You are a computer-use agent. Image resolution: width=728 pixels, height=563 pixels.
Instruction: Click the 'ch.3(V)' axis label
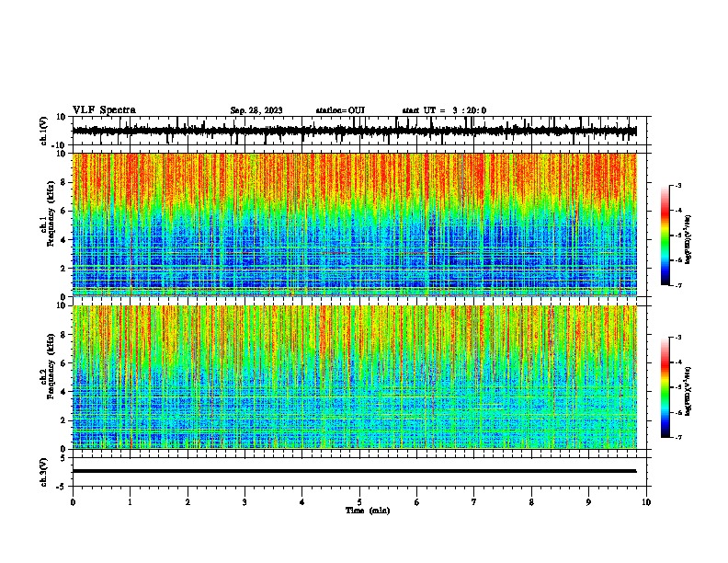[x=44, y=472]
